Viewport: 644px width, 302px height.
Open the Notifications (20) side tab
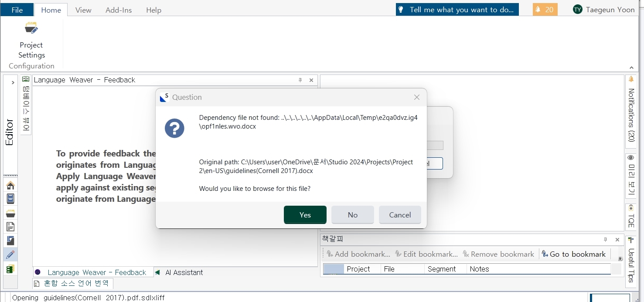pos(631,112)
